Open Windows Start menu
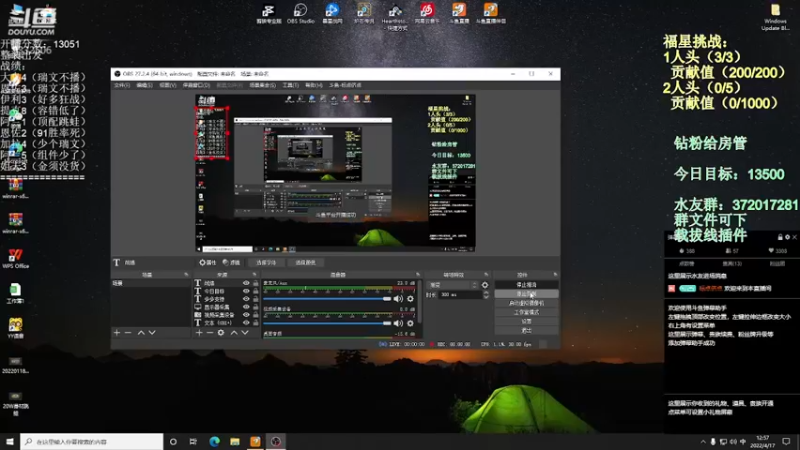 click(10, 441)
